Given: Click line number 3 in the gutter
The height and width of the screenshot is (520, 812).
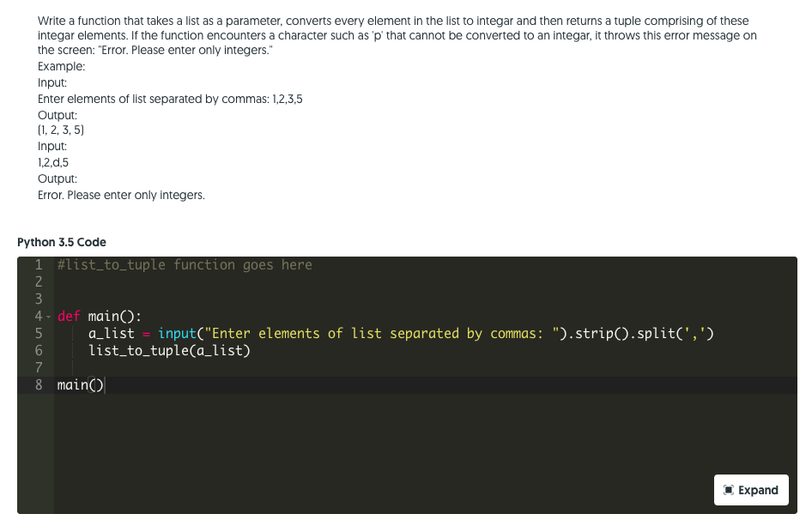Looking at the screenshot, I should (x=39, y=299).
